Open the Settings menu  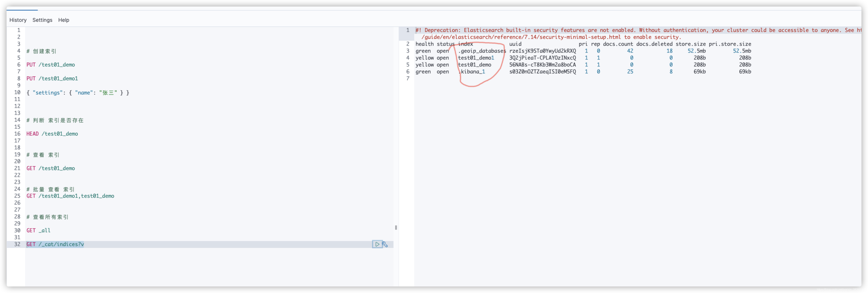pos(42,20)
